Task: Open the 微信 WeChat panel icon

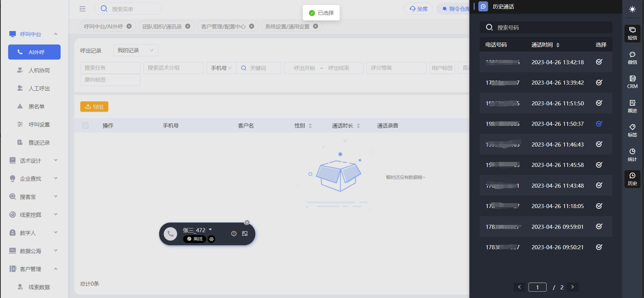Action: pos(632,58)
